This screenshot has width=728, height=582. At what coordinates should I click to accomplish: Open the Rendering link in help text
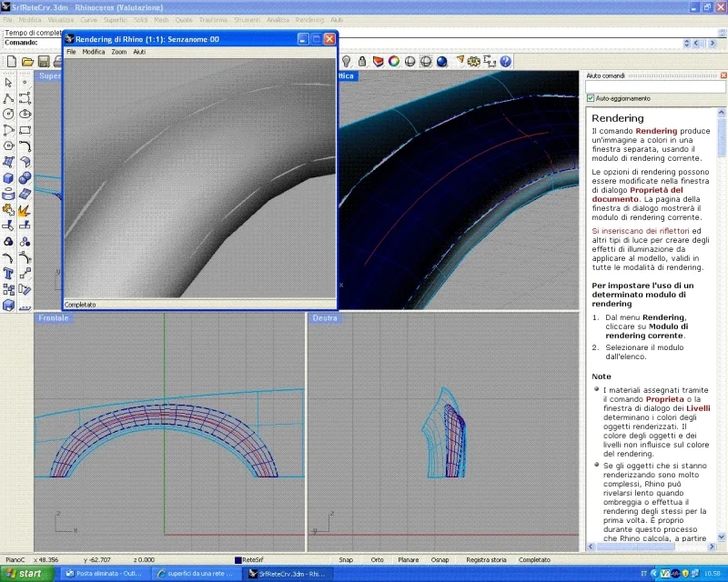click(656, 131)
